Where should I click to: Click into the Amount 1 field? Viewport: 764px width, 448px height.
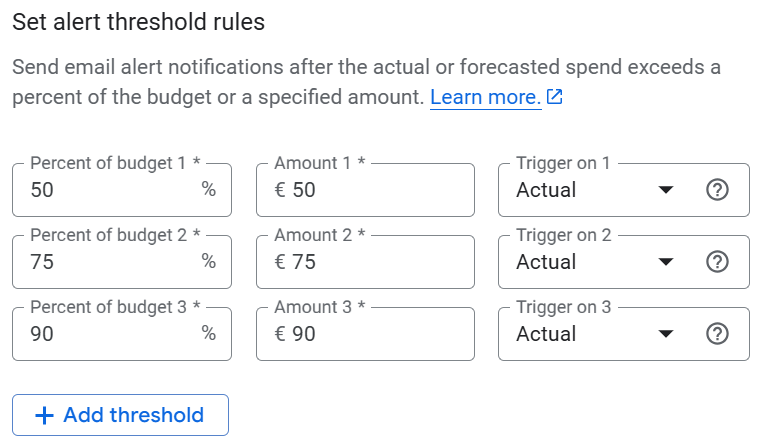(x=365, y=190)
